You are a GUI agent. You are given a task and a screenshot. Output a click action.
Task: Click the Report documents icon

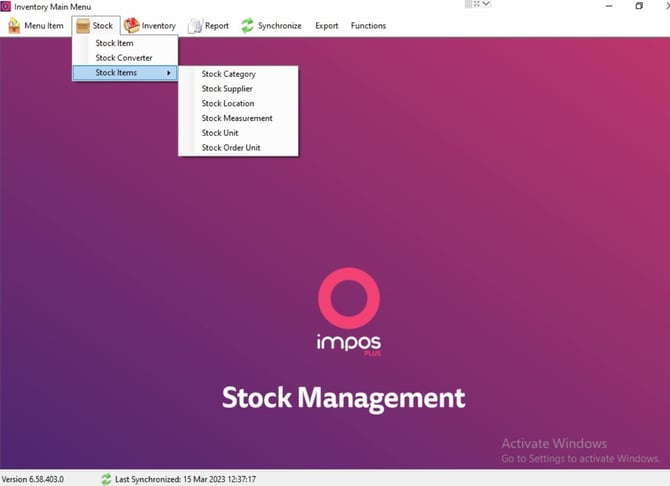[x=195, y=26]
